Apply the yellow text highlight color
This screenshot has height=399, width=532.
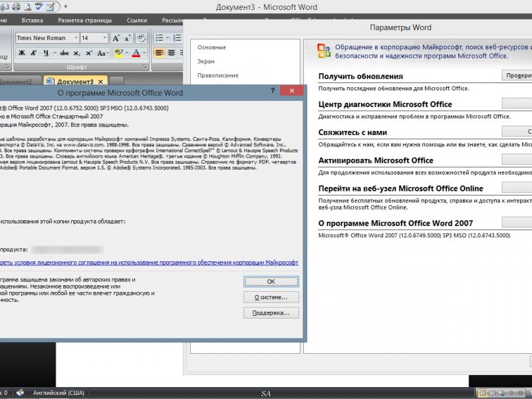119,53
